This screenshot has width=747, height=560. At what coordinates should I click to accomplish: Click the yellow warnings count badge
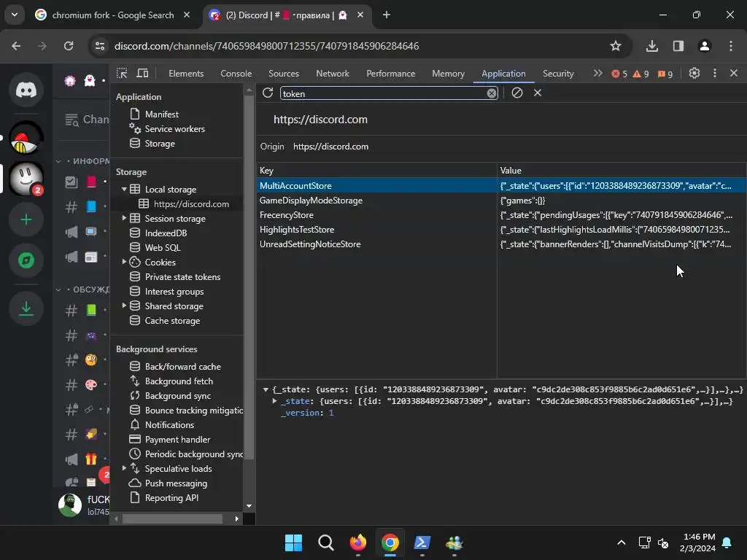coord(640,74)
